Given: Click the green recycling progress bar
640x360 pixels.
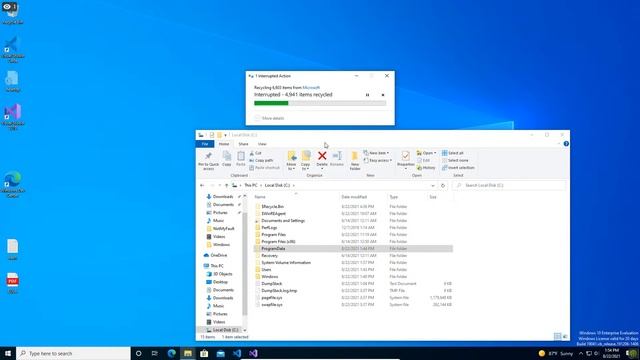Looking at the screenshot, I should [x=320, y=103].
